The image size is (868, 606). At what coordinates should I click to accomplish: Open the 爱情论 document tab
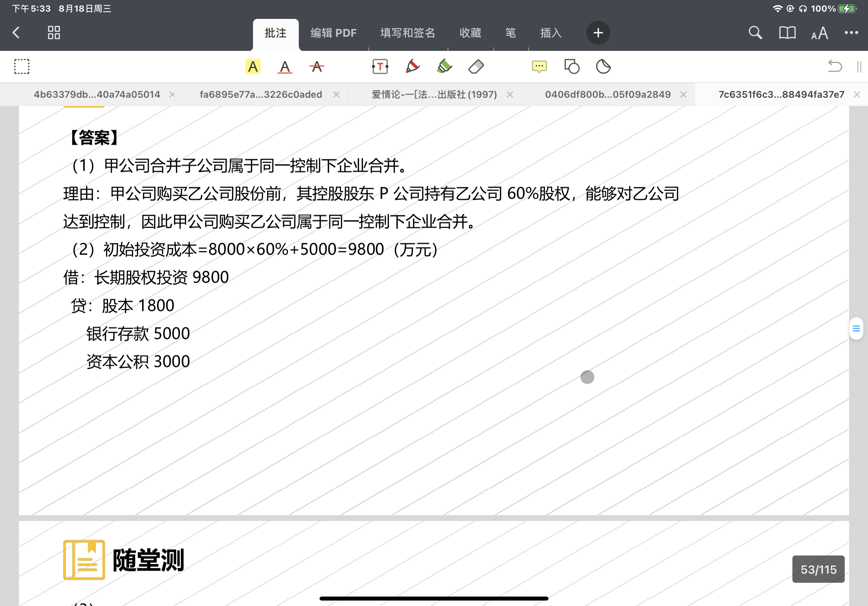(434, 94)
